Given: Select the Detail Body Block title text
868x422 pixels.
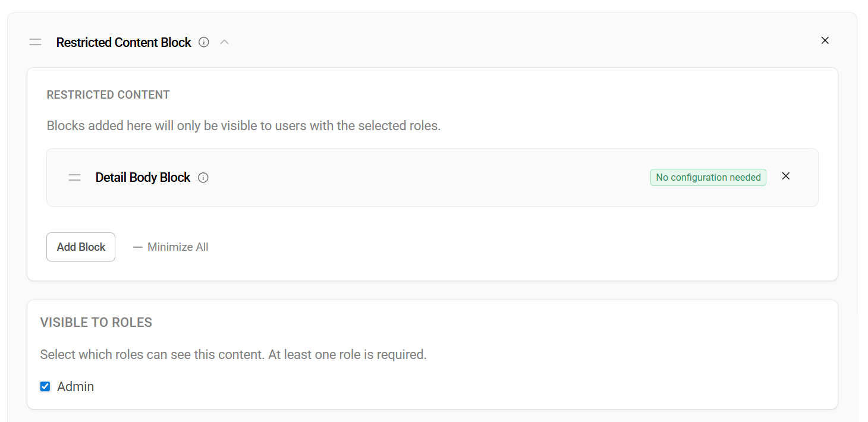Looking at the screenshot, I should 143,177.
